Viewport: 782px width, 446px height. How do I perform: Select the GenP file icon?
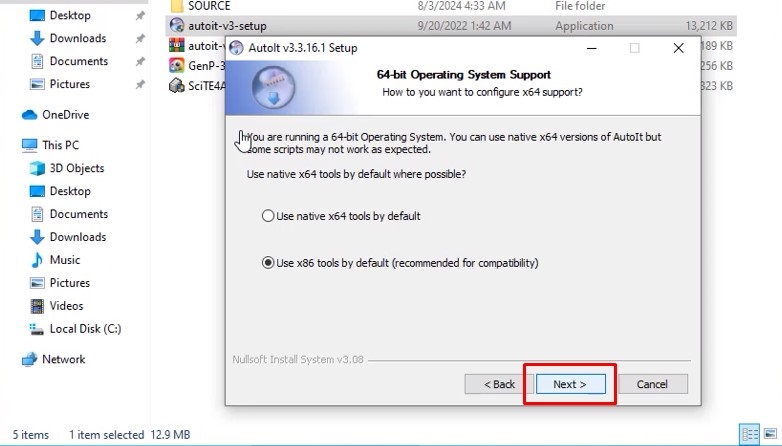click(177, 65)
